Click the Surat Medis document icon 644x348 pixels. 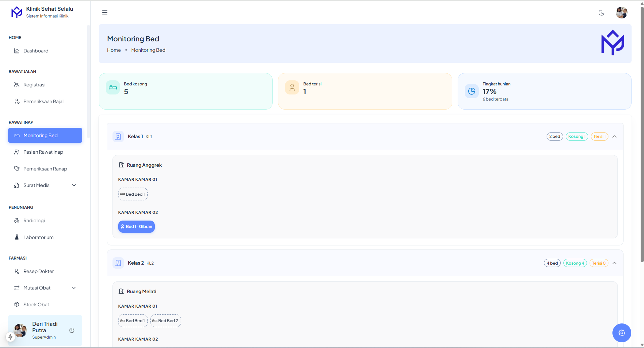pos(17,185)
